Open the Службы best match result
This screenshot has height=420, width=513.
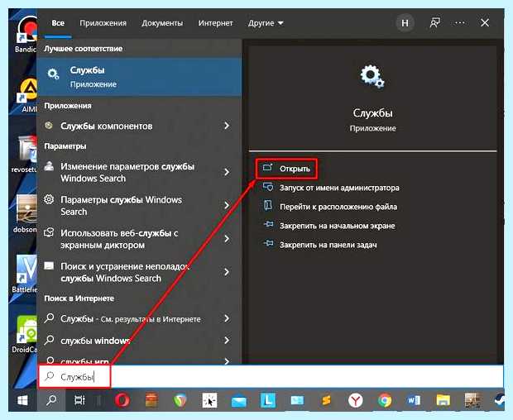click(x=139, y=77)
